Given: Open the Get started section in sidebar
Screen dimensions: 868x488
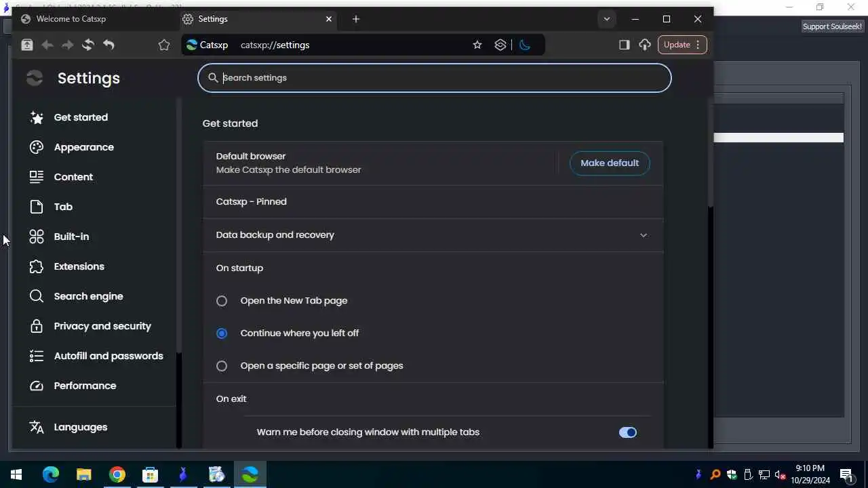Looking at the screenshot, I should click(81, 117).
